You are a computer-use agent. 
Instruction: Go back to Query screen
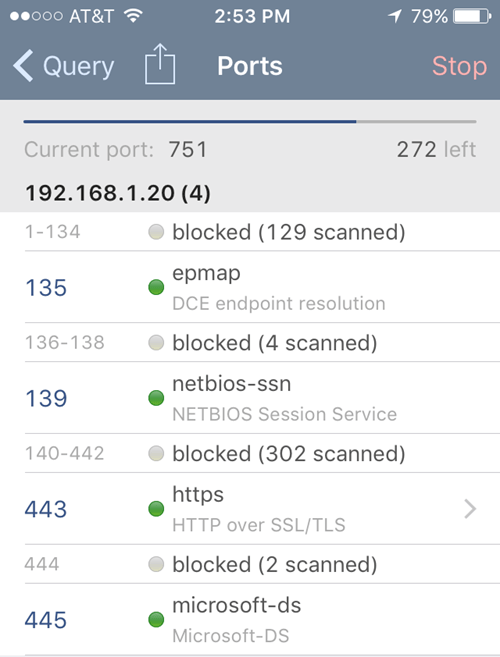tap(64, 66)
